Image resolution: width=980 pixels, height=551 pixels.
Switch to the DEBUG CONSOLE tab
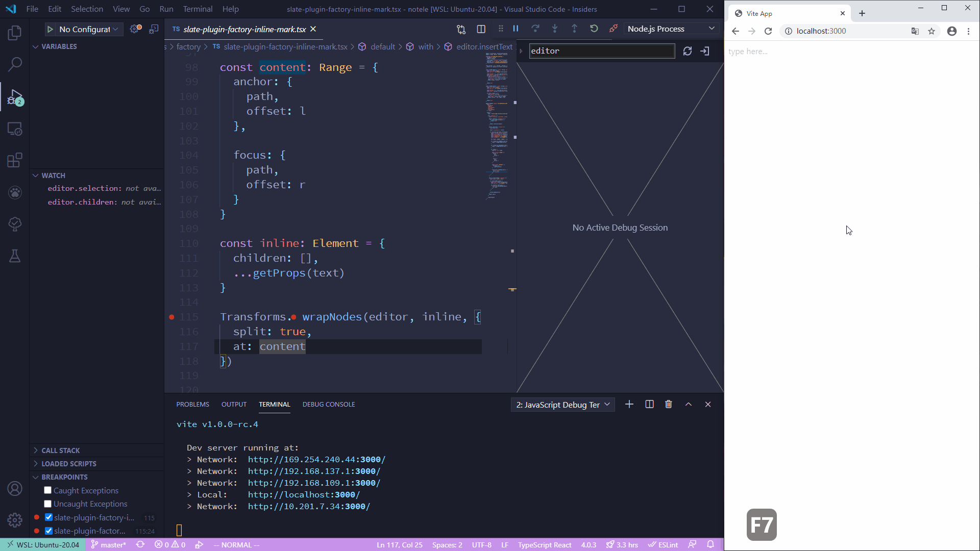coord(328,405)
